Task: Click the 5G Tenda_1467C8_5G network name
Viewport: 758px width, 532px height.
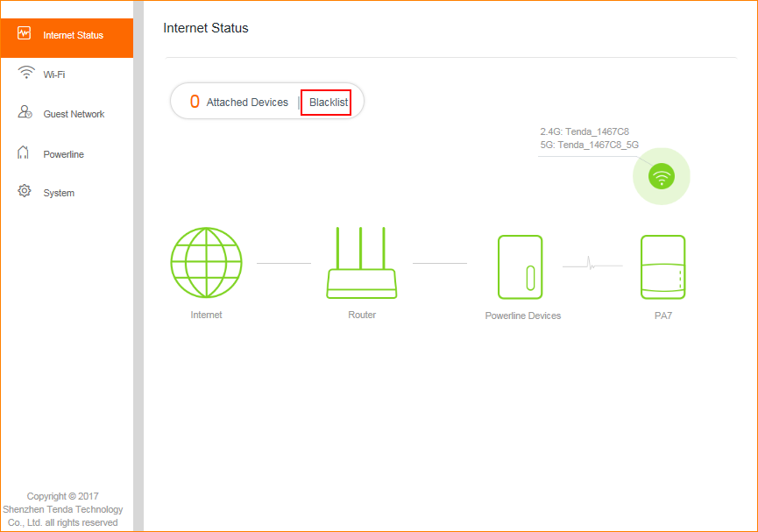Action: 589,145
